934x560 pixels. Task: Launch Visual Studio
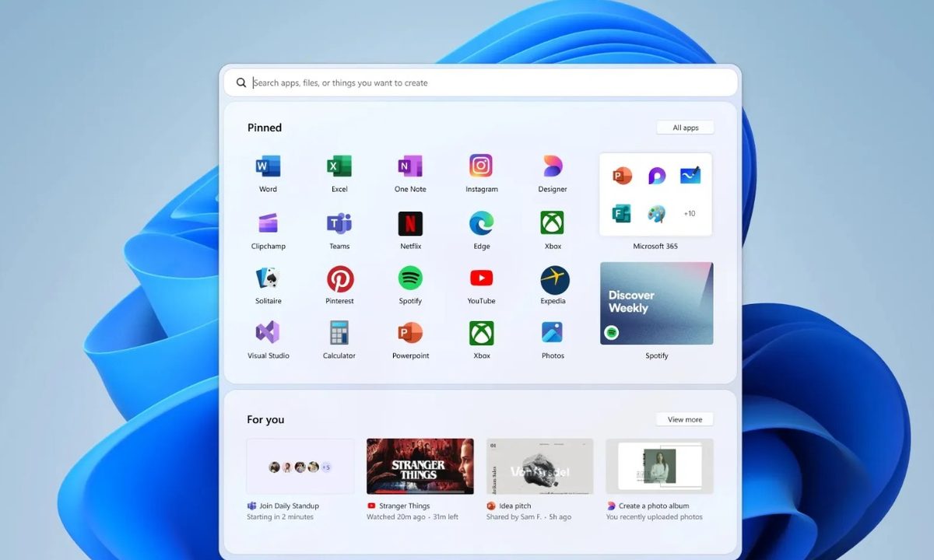[268, 333]
